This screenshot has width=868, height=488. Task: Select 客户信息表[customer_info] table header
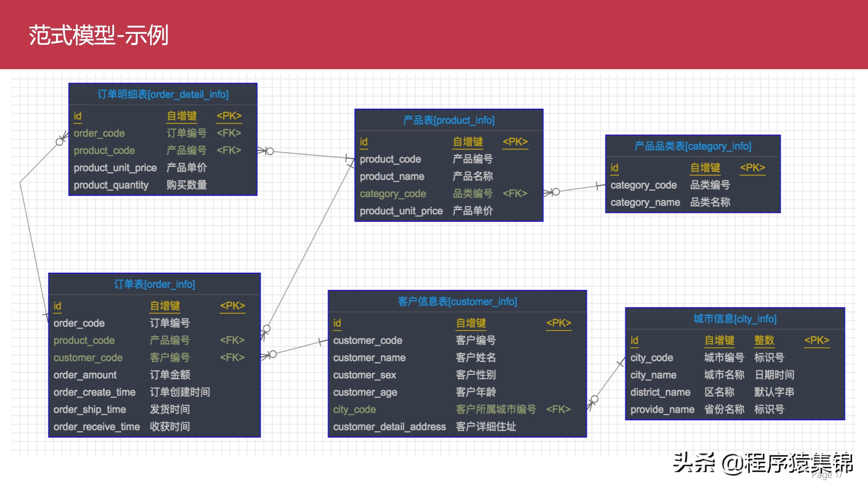coord(457,302)
